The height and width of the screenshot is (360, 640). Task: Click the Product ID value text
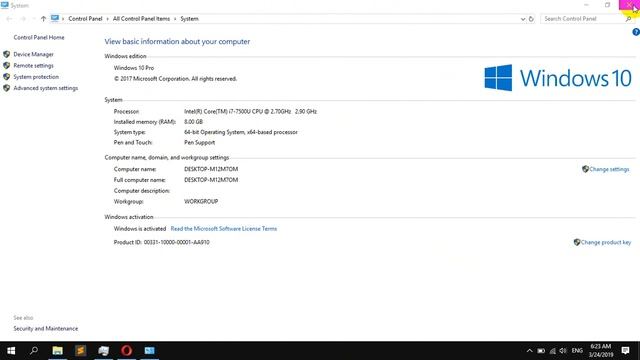(176, 242)
